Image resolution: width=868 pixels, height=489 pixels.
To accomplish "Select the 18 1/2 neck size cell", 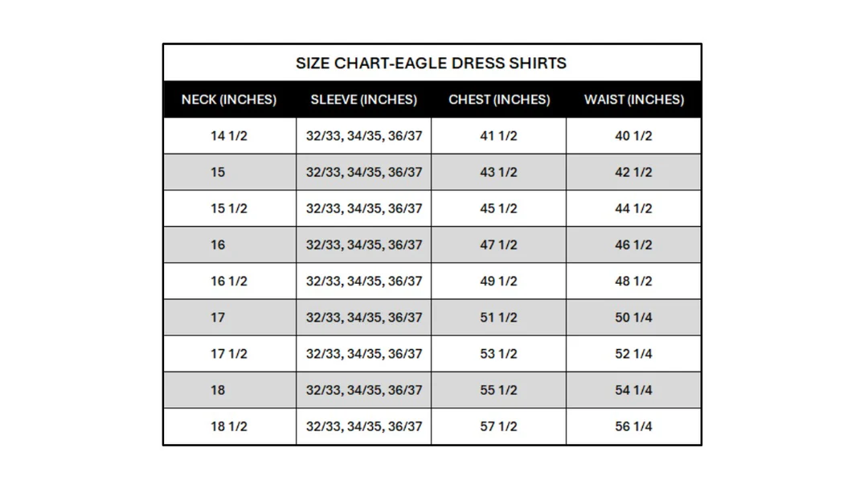I will pos(229,426).
